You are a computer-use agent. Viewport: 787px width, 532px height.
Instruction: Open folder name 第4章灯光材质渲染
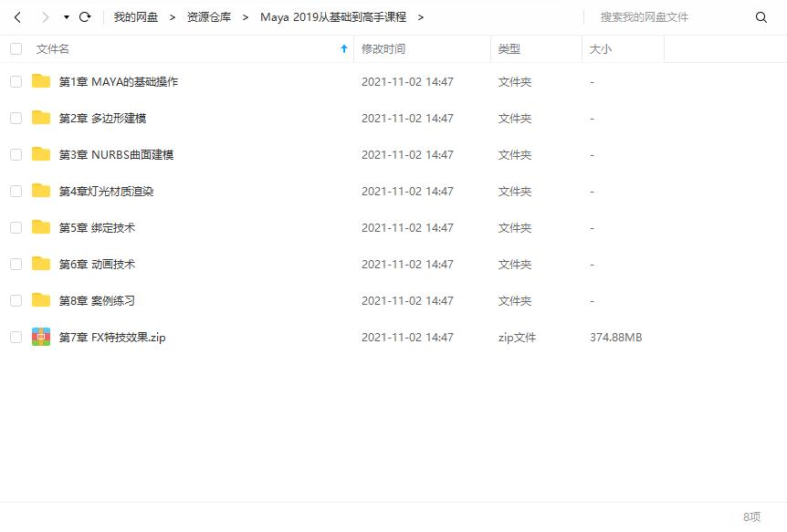106,192
